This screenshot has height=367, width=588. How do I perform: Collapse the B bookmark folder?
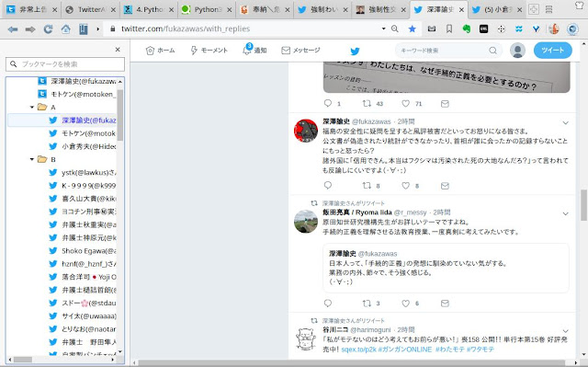pos(32,159)
